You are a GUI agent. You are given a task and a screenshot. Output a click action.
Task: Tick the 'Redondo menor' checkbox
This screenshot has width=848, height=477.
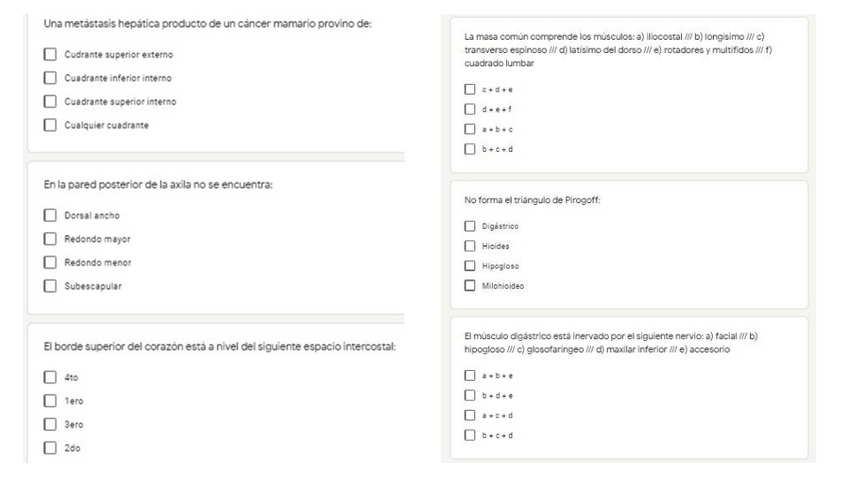[50, 263]
